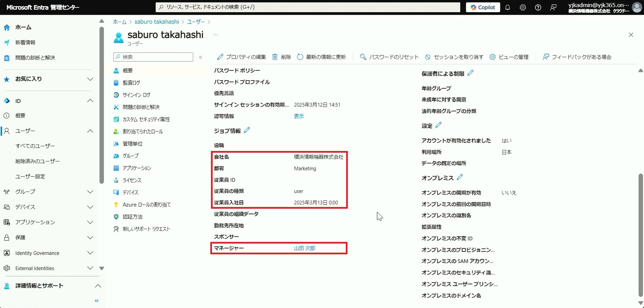Screen dimensions: 644x308
Task: Click パスワードのリセット in toolbar
Action: [389, 57]
